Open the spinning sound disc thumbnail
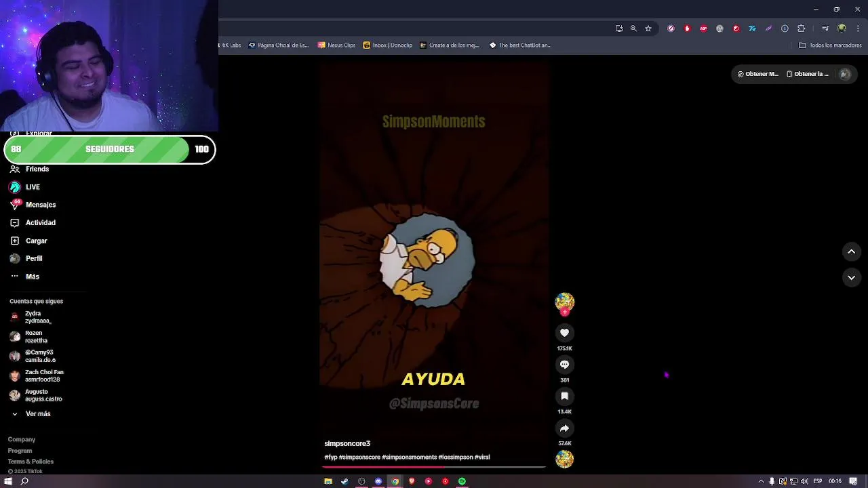The image size is (868, 488). (564, 460)
